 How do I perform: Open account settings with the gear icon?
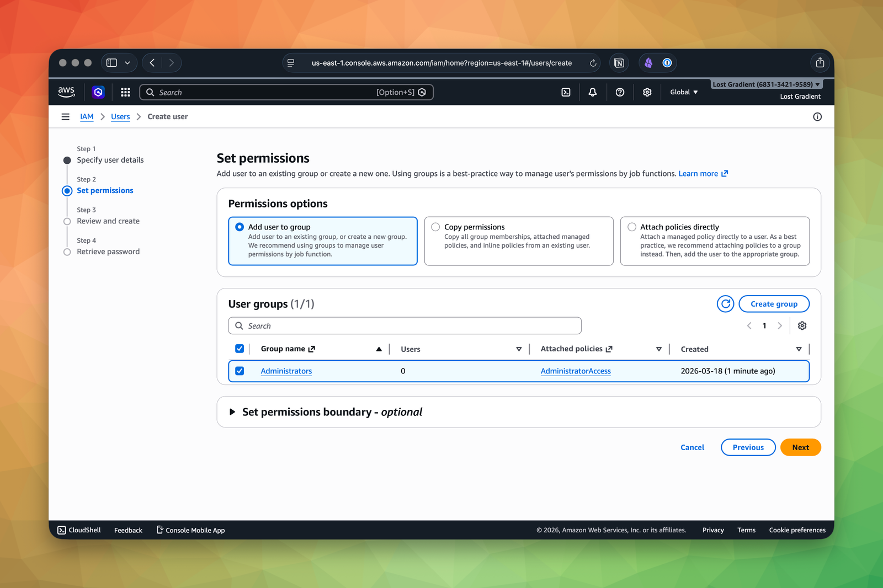647,92
